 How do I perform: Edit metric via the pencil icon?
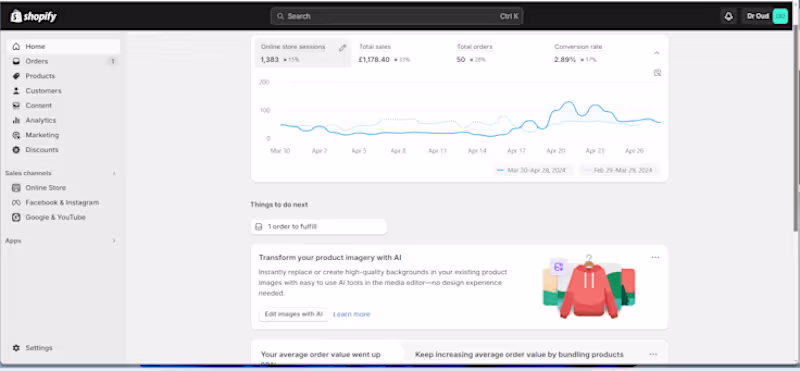coord(342,48)
